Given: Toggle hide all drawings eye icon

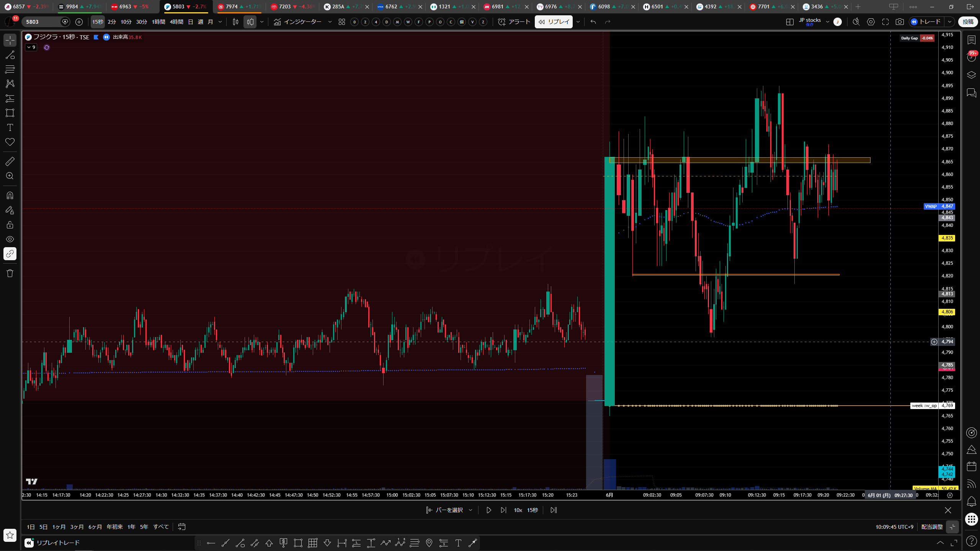Looking at the screenshot, I should click(10, 239).
